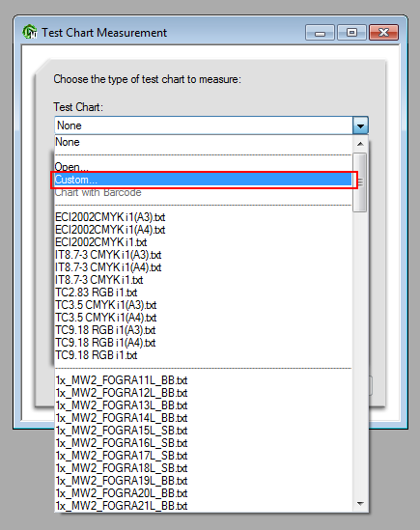Choose the Open... entry

pyautogui.click(x=203, y=167)
